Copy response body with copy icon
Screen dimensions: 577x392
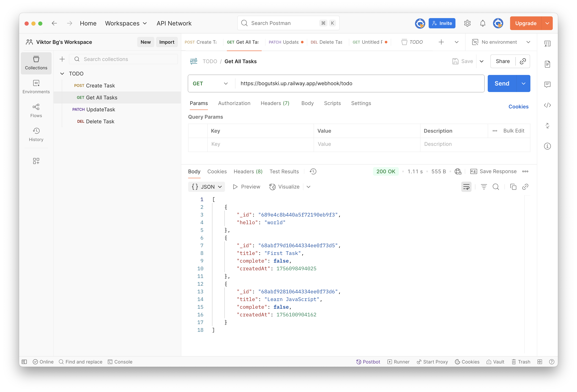513,187
